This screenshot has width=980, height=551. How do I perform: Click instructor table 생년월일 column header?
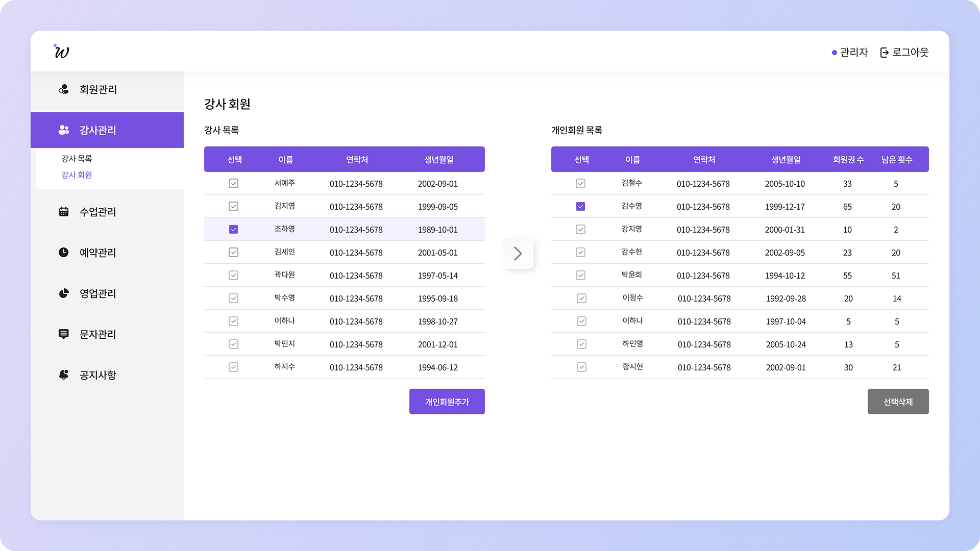pyautogui.click(x=439, y=160)
